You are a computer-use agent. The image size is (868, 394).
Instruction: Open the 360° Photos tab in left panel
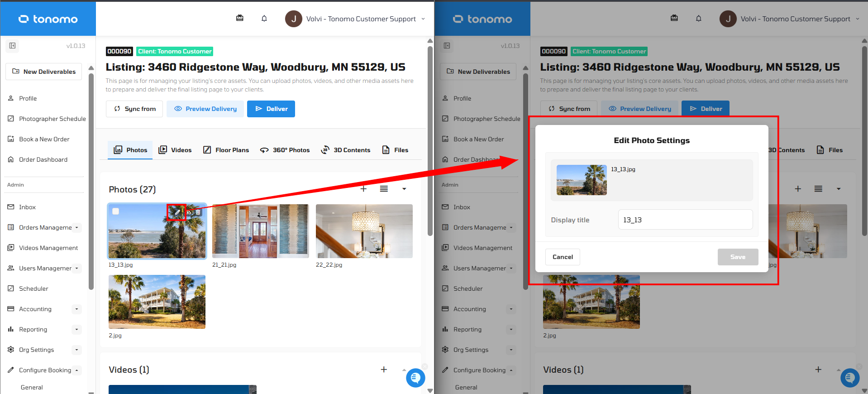click(x=285, y=150)
